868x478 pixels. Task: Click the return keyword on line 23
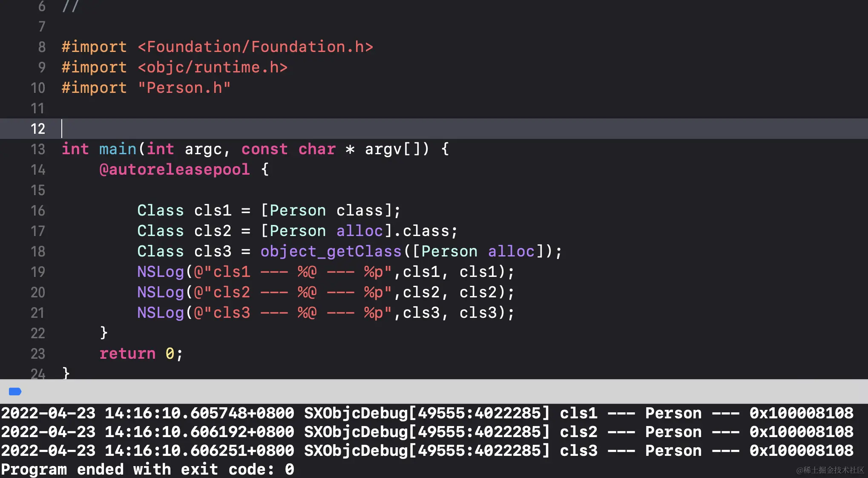point(127,354)
